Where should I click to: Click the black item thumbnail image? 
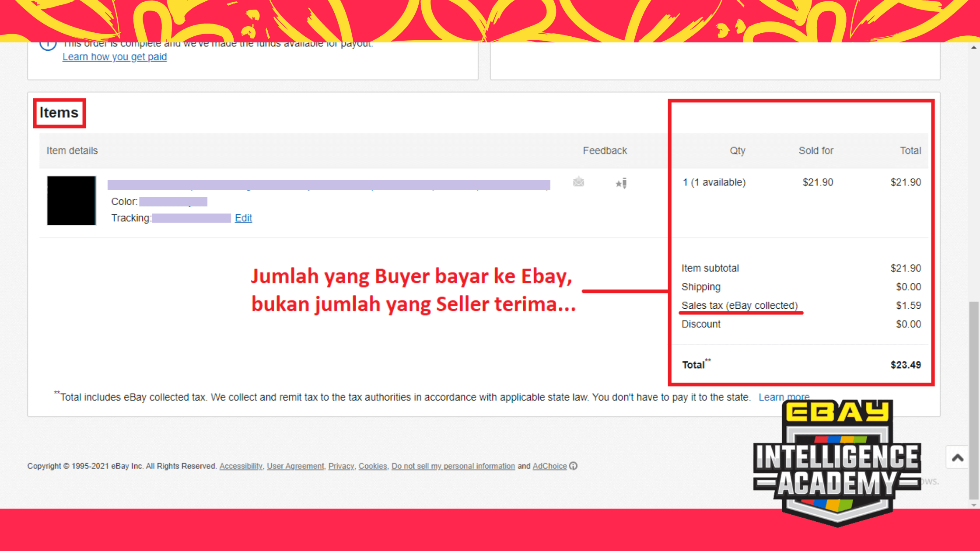click(x=71, y=201)
